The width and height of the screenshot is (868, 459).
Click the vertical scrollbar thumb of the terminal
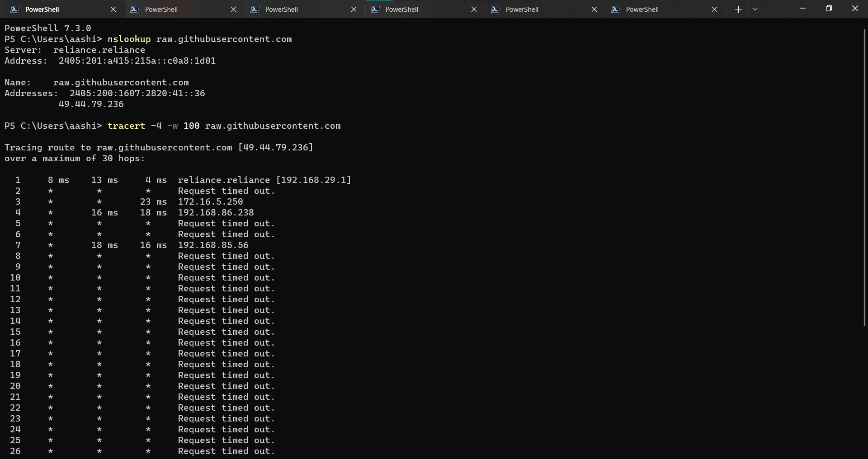coord(864,177)
